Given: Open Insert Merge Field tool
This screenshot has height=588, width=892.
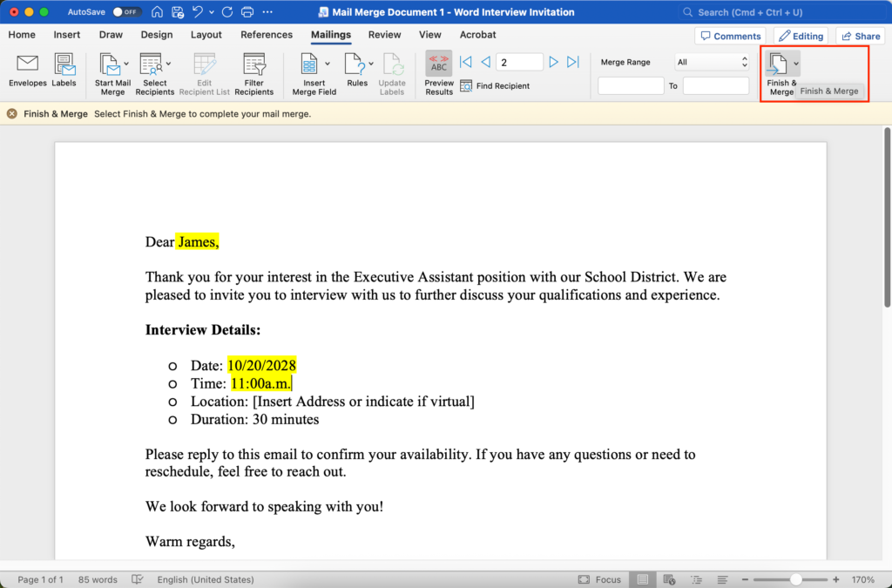Looking at the screenshot, I should (309, 65).
